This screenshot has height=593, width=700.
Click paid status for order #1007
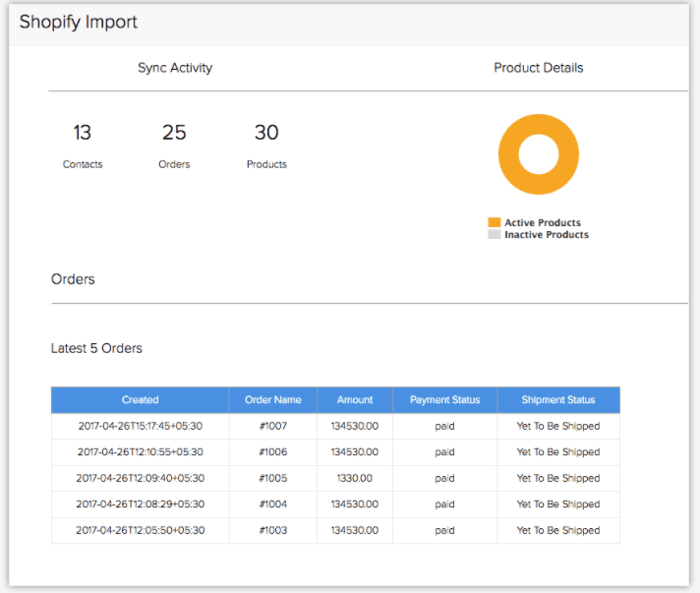[x=444, y=427]
